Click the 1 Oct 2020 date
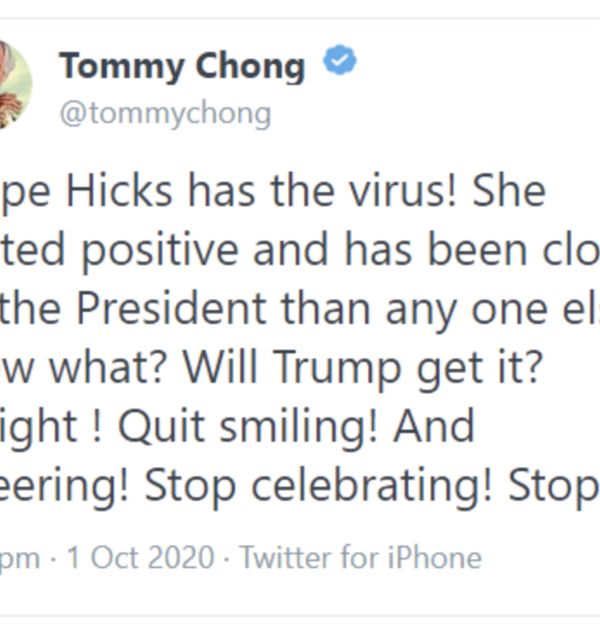Viewport: 600px width, 634px height. point(140,556)
